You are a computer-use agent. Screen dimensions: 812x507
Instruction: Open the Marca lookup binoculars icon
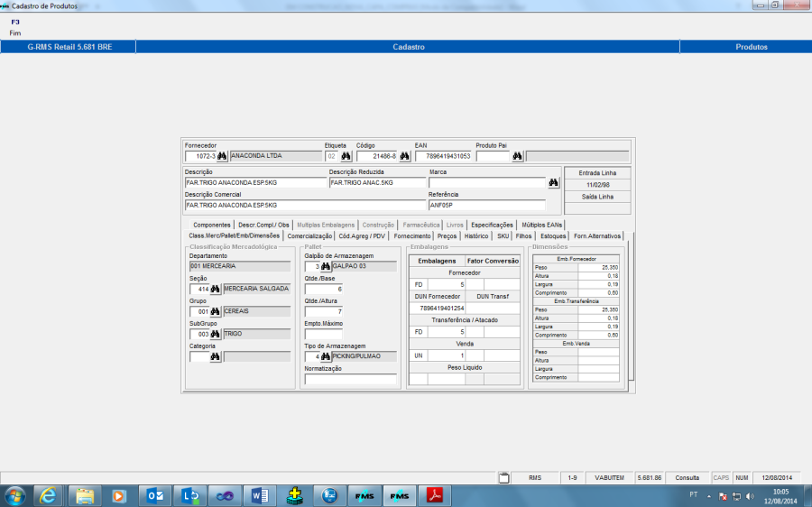coord(553,183)
